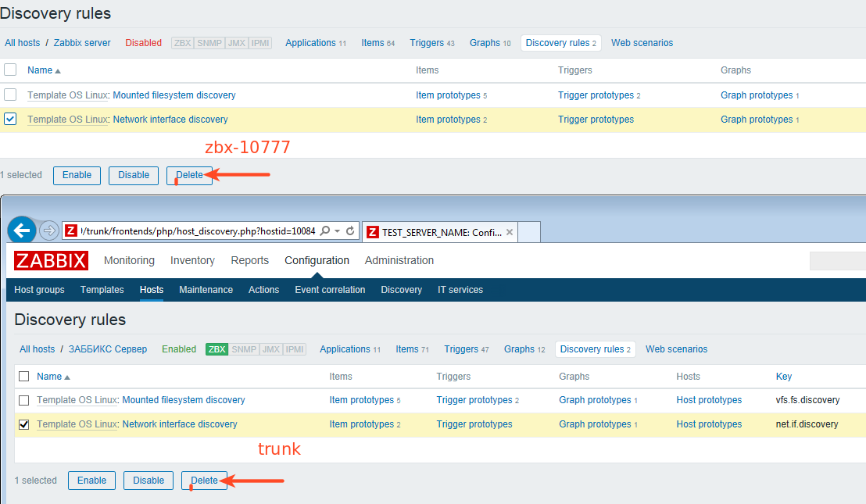Click the grey JMX indicator in trunk
866x504 pixels.
(270, 349)
